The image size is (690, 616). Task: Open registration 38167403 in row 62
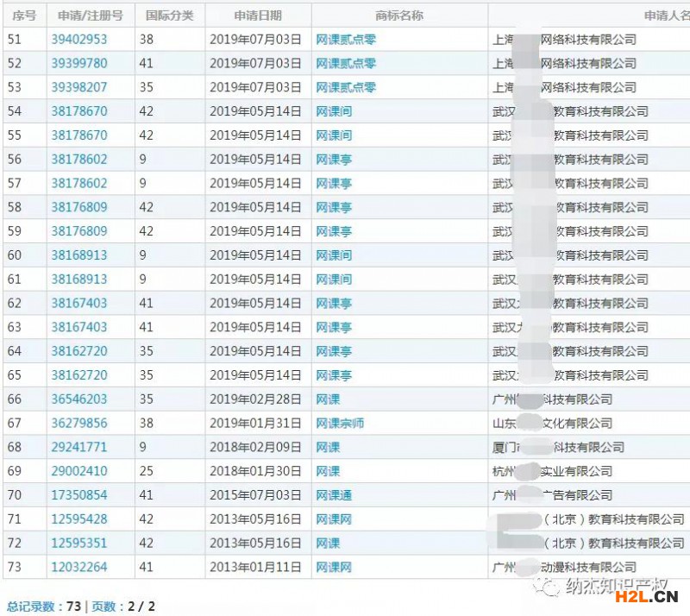tap(79, 304)
